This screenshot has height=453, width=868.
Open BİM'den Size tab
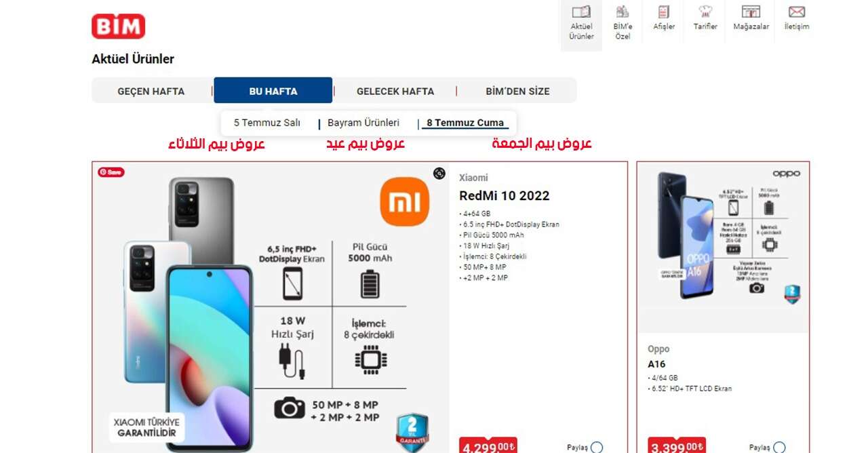point(517,91)
